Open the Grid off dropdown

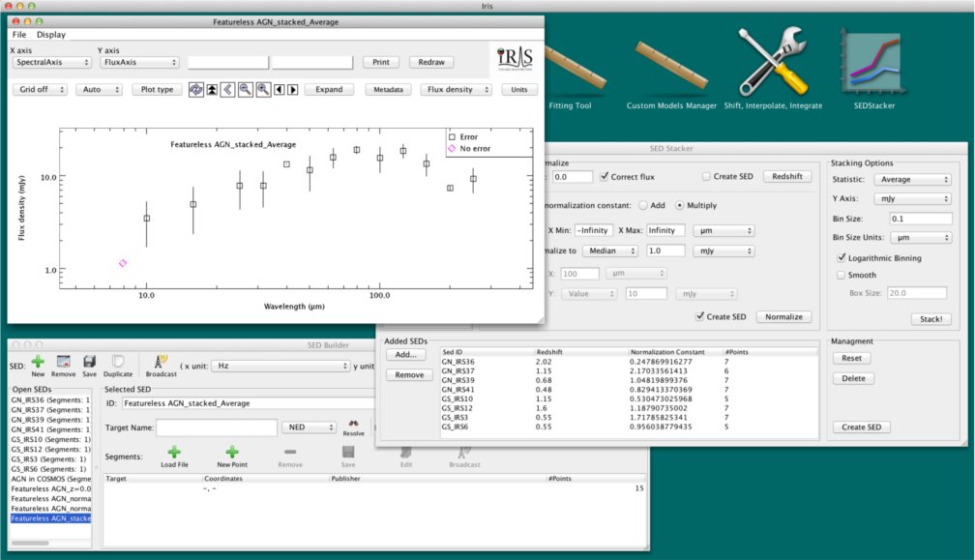pos(40,90)
